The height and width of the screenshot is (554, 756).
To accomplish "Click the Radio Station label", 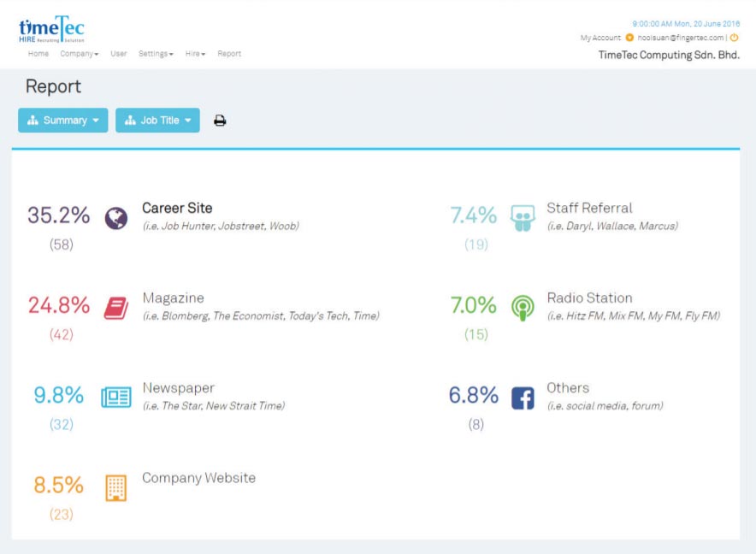I will click(589, 298).
